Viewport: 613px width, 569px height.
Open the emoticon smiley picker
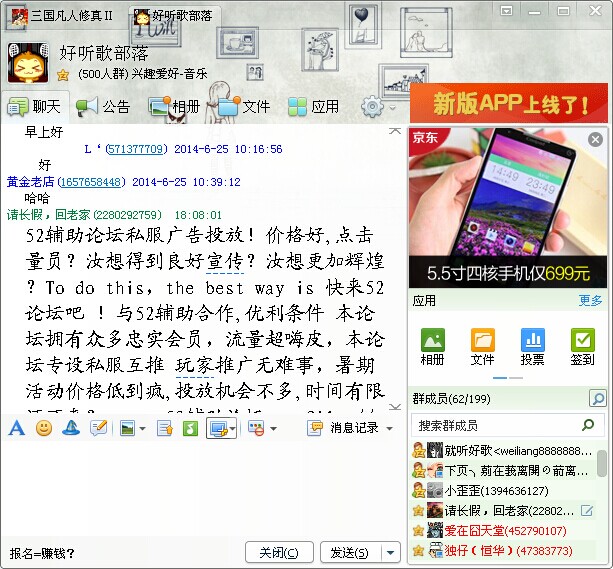tap(44, 428)
